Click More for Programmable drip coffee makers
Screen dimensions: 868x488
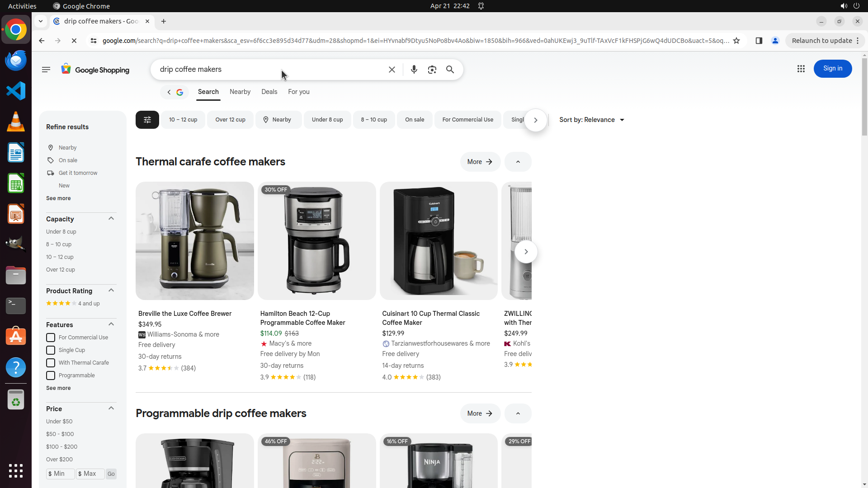pyautogui.click(x=480, y=413)
